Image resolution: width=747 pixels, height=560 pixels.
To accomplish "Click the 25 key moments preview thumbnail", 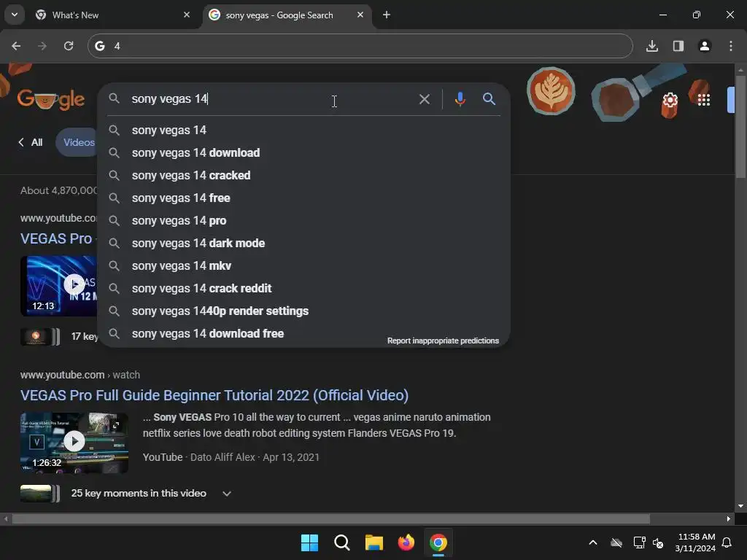I will pos(40,494).
